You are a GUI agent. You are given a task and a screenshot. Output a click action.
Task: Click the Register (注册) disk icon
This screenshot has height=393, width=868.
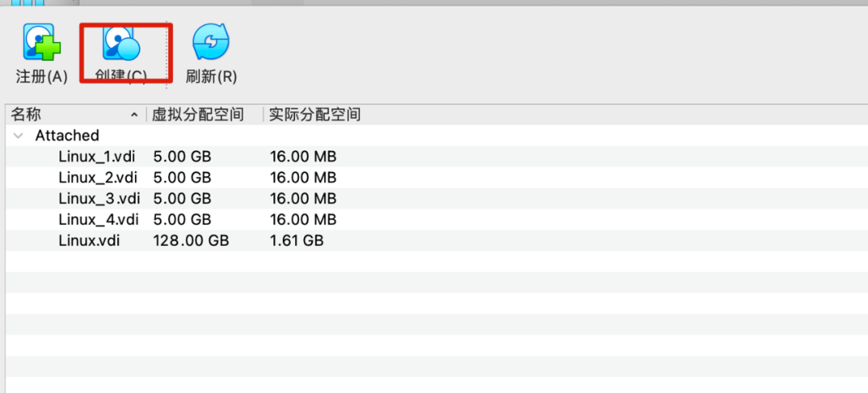click(42, 42)
